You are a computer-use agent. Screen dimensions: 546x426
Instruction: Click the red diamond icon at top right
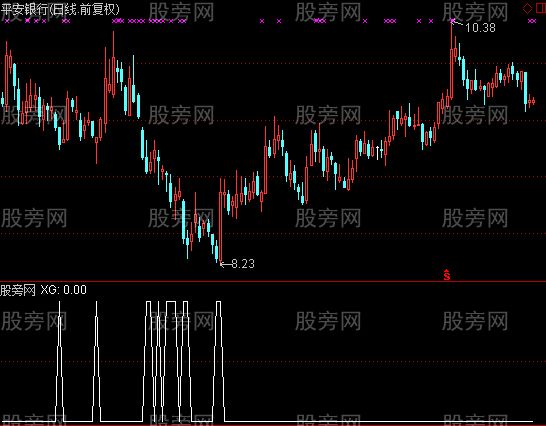528,8
